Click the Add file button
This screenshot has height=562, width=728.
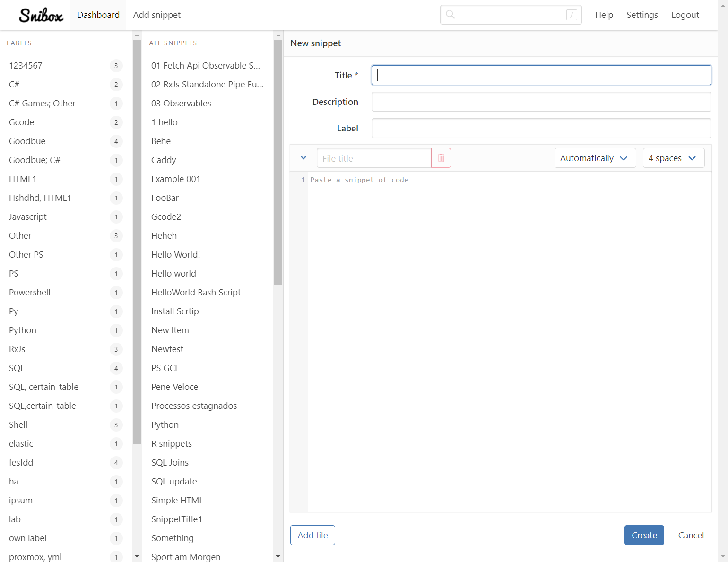point(312,535)
